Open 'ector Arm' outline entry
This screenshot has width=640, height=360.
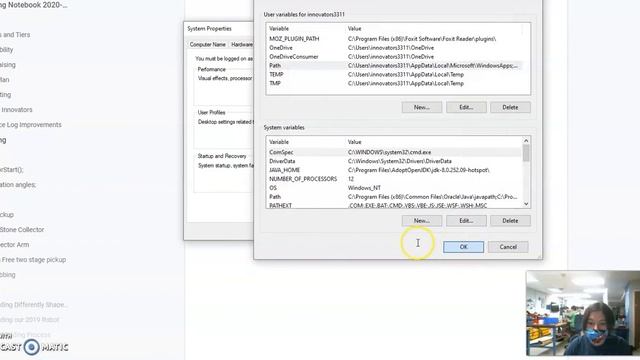click(15, 245)
